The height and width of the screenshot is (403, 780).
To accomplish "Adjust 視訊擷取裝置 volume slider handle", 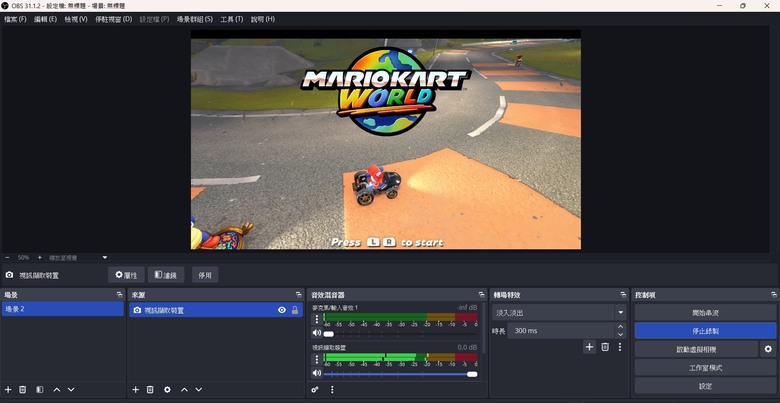I will [x=472, y=374].
